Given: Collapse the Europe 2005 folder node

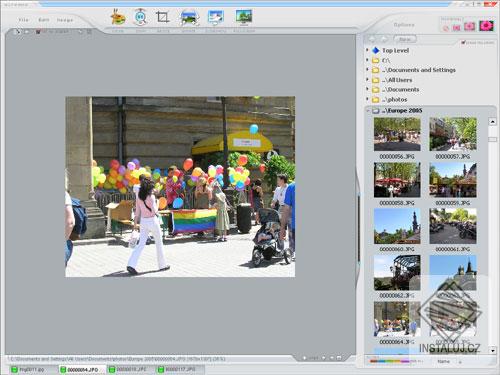Looking at the screenshot, I should [368, 110].
